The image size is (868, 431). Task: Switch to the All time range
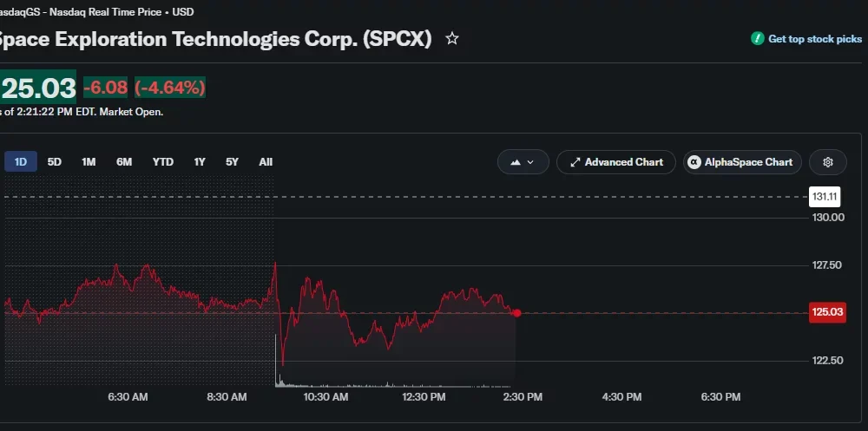(266, 162)
